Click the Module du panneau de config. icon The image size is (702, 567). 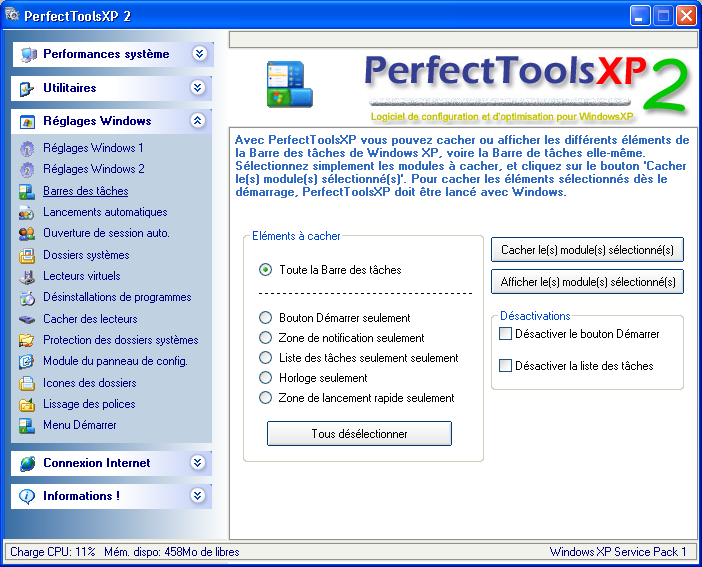27,361
